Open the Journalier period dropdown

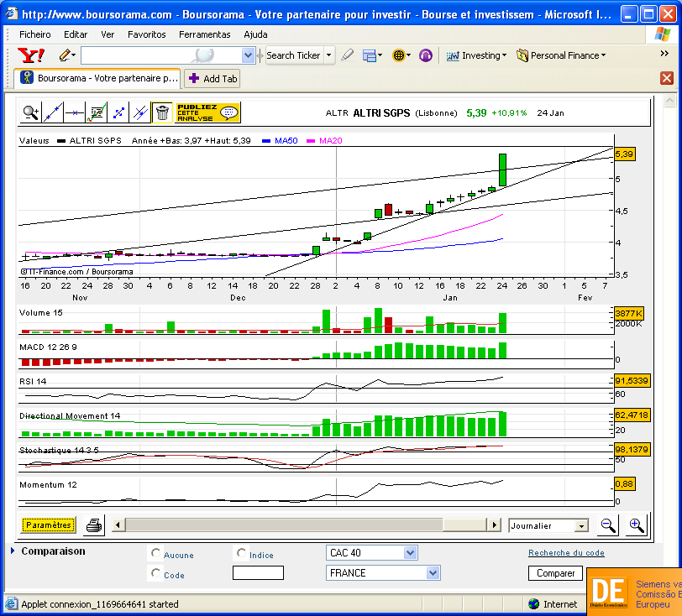(x=548, y=525)
